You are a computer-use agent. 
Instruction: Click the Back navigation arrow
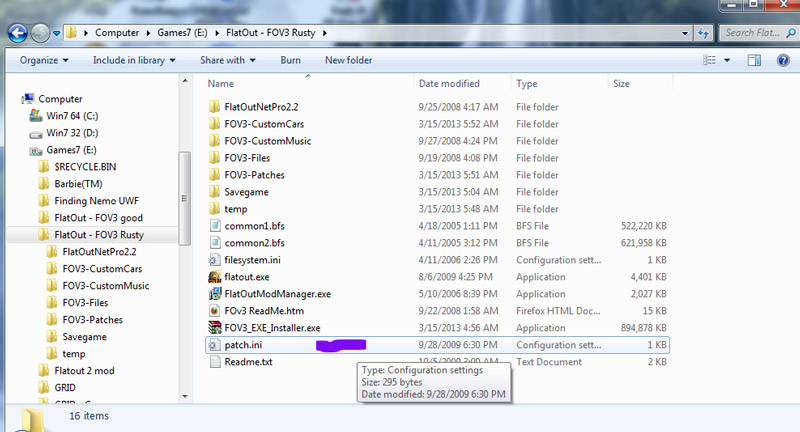pos(17,34)
